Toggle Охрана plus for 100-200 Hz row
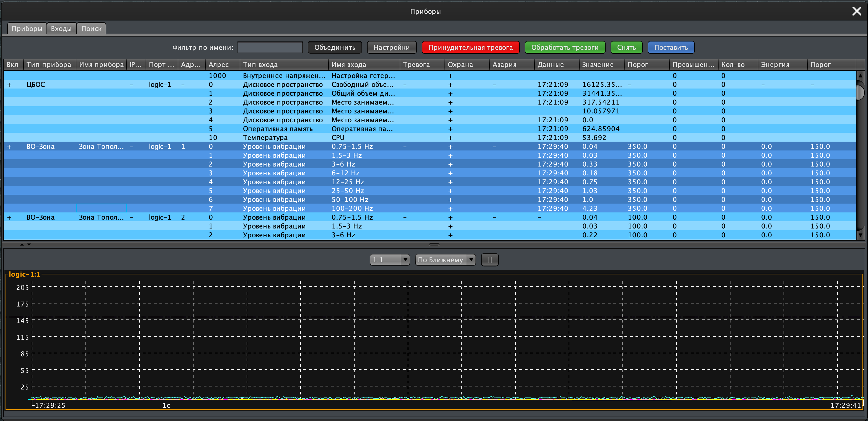Screen dimensions: 868x421 pyautogui.click(x=450, y=209)
